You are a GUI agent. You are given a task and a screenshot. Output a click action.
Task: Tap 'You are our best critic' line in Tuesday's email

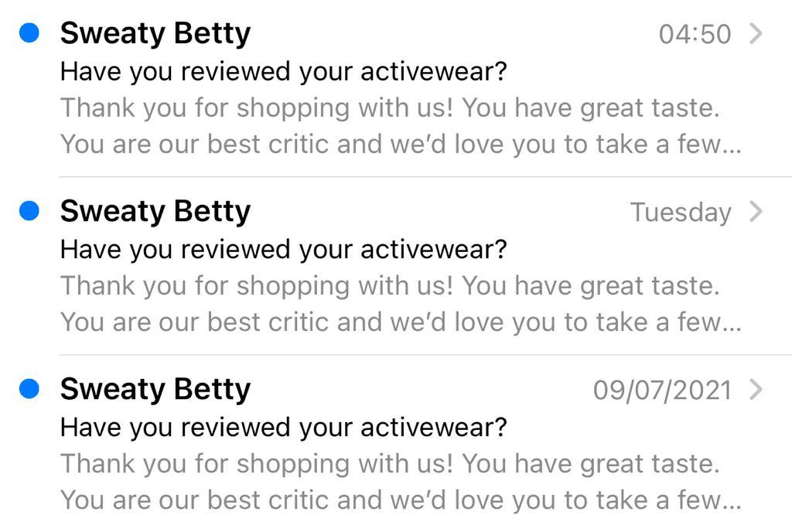pyautogui.click(x=401, y=322)
